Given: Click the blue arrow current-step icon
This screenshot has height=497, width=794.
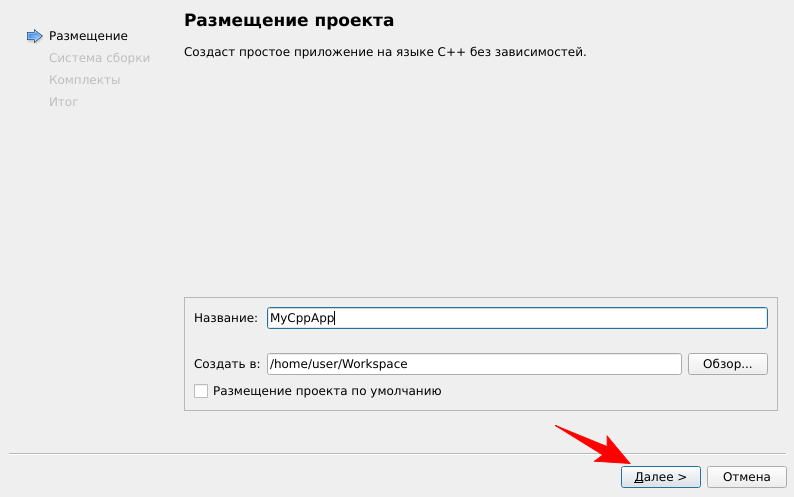Looking at the screenshot, I should pyautogui.click(x=34, y=36).
